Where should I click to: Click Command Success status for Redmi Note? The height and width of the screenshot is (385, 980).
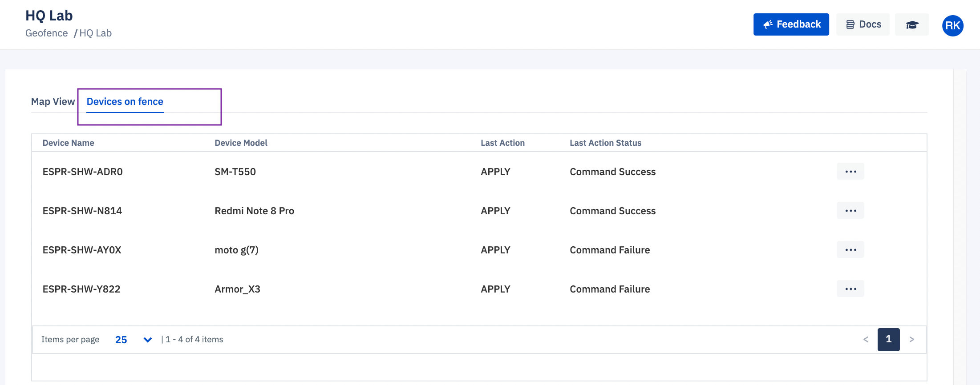pos(613,211)
